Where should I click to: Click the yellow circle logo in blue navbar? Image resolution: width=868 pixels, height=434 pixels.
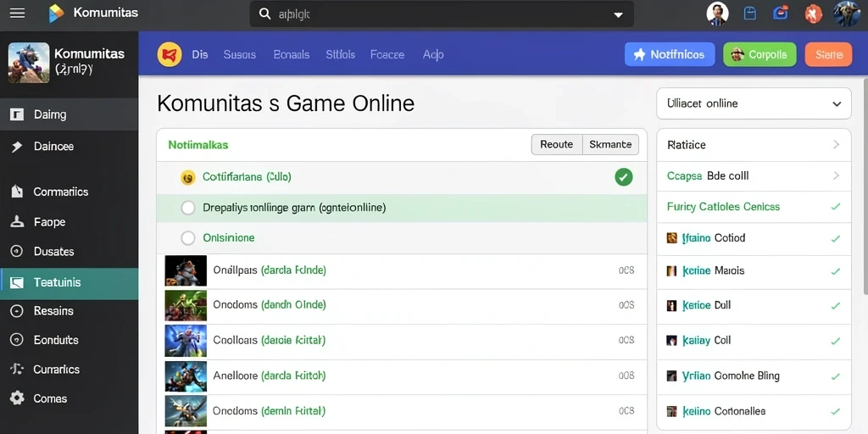(170, 54)
